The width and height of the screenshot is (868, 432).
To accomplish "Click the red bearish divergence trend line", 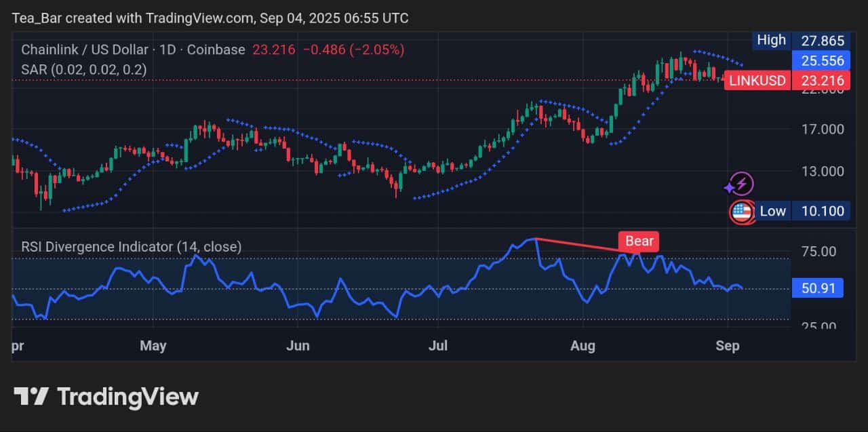I will [x=587, y=245].
